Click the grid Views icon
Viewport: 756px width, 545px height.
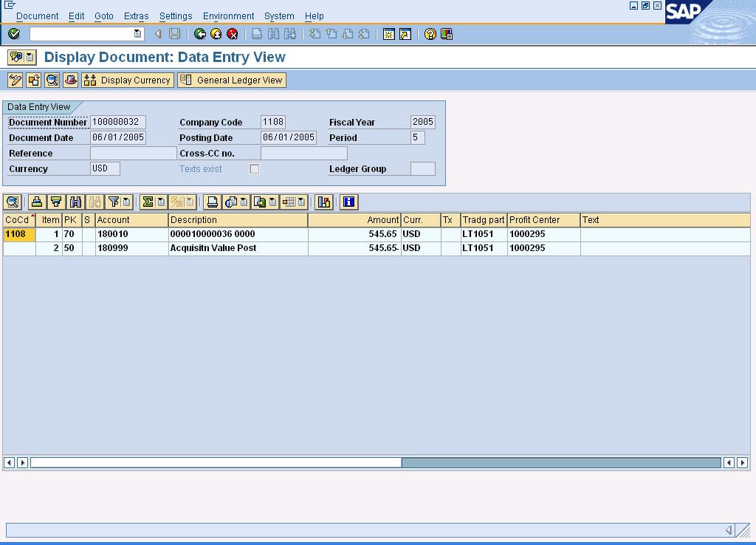231,202
